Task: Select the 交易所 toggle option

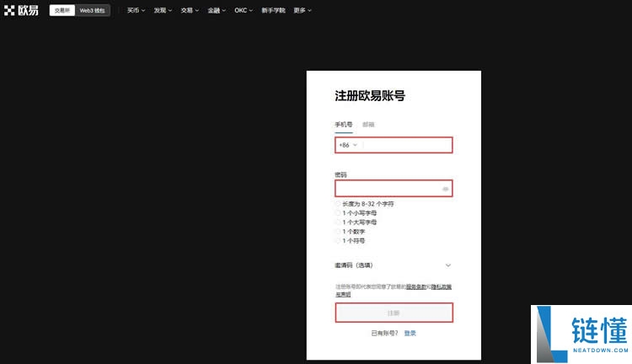Action: pyautogui.click(x=62, y=10)
